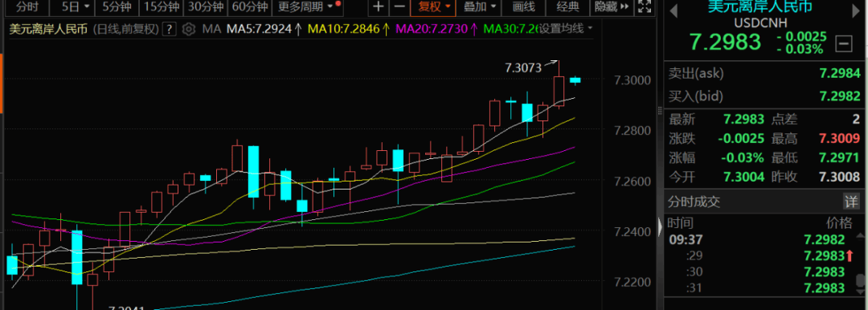Select the 15分钟 period tab
Image resolution: width=868 pixels, height=310 pixels.
click(x=161, y=6)
